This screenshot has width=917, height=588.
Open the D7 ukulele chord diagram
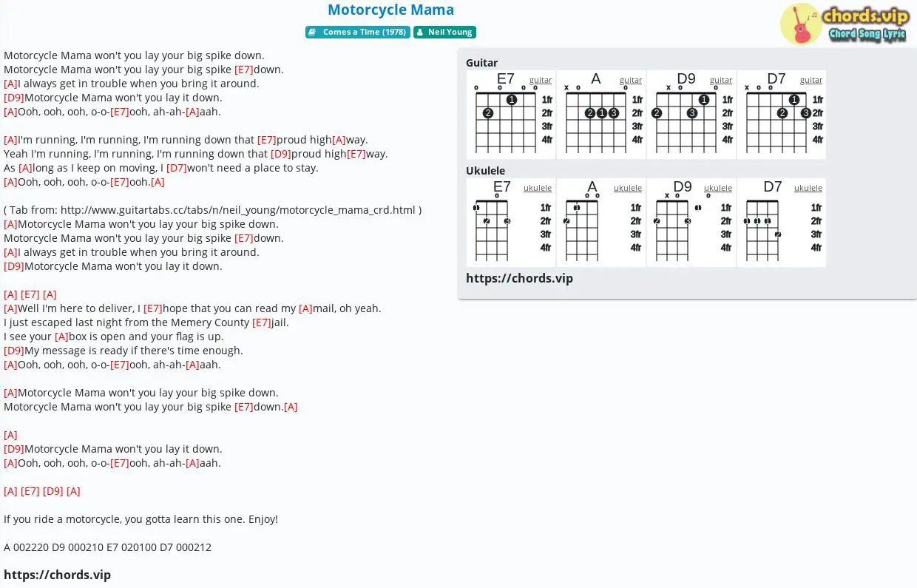(782, 223)
